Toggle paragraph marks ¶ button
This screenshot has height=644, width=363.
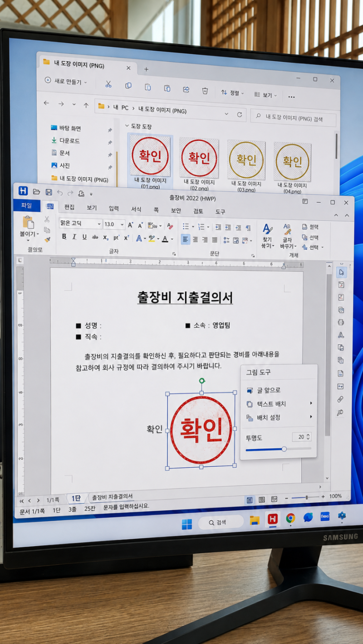[248, 228]
